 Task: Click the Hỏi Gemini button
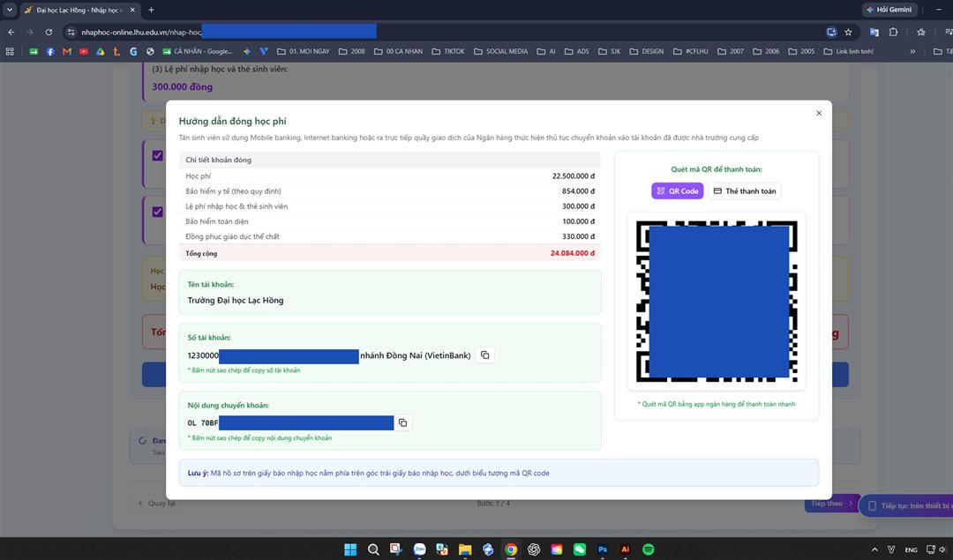click(889, 10)
